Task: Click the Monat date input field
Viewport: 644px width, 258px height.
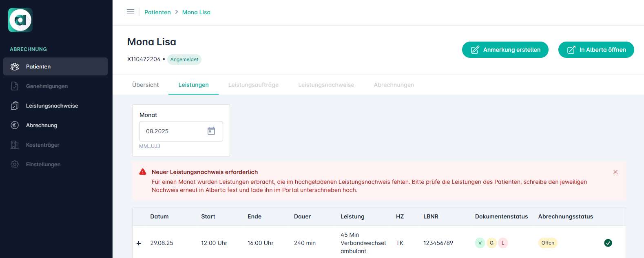Action: coord(173,131)
